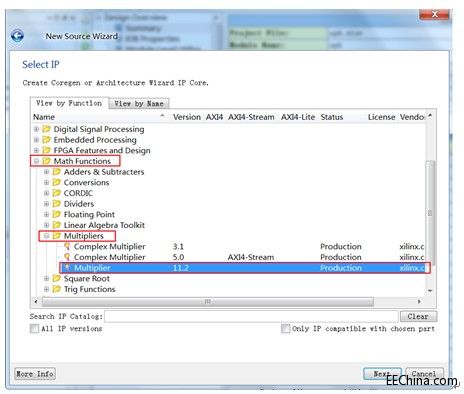Select the Floating Point item
The height and width of the screenshot is (394, 464).
tap(89, 214)
